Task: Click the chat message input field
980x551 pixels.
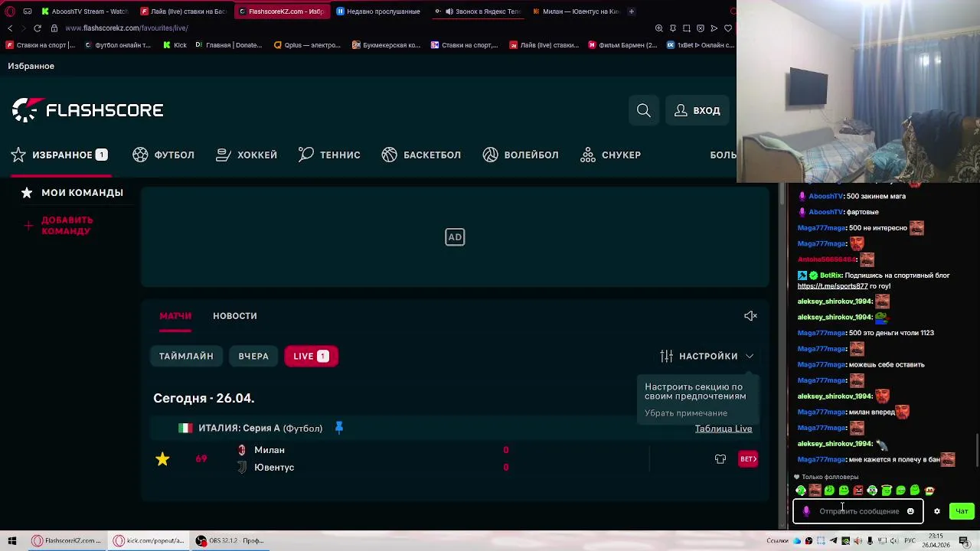Action: pyautogui.click(x=859, y=511)
